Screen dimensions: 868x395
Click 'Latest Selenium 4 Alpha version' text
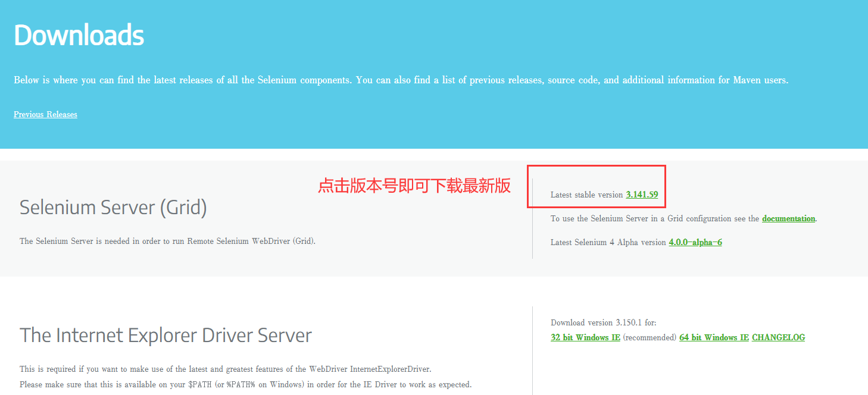[608, 242]
